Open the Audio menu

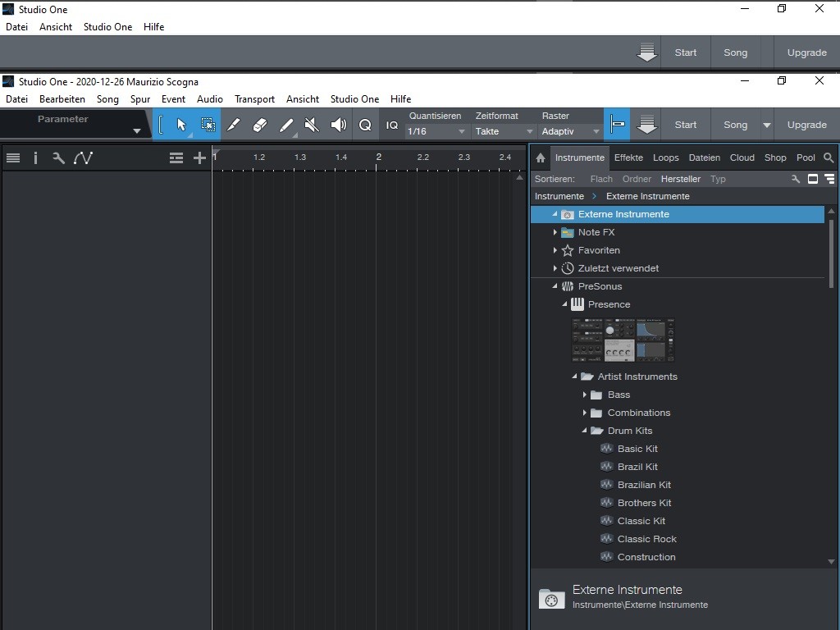[209, 99]
